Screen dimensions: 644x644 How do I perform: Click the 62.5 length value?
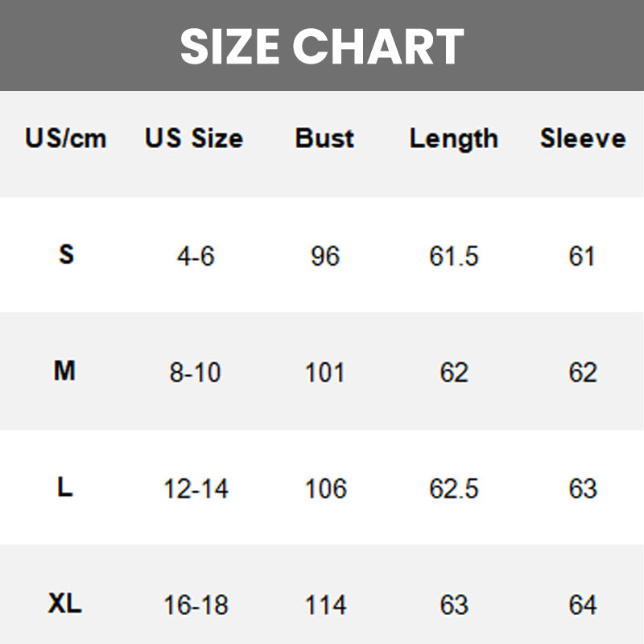(x=453, y=489)
